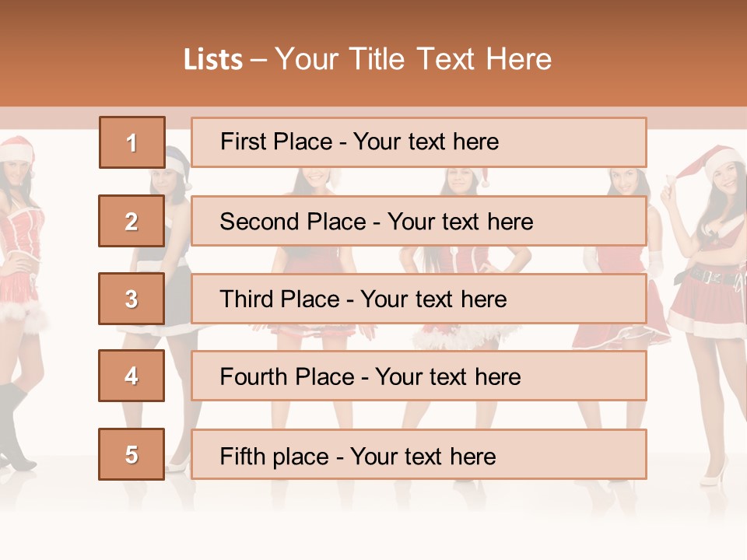Click the Santa hat of the leftmost figure
Screen dimensions: 747x560
(16, 148)
